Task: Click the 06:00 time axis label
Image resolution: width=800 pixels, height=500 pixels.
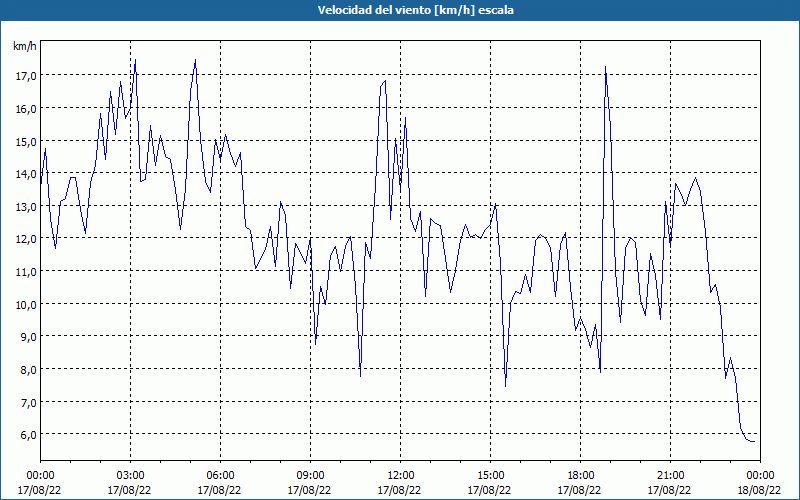Action: coord(220,476)
